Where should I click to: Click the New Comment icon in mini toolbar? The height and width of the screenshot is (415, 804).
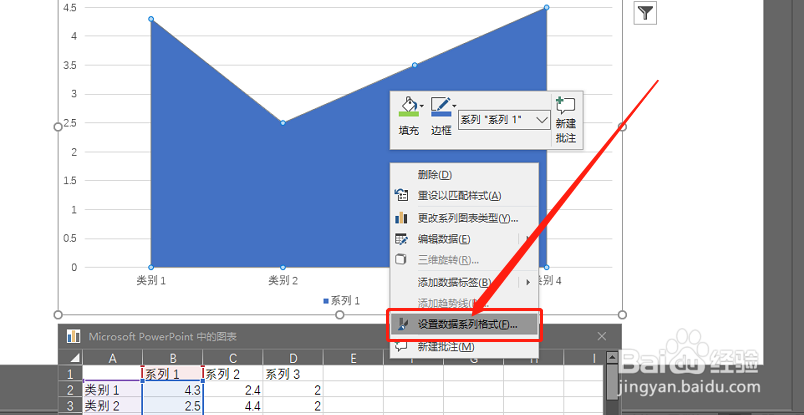point(566,106)
